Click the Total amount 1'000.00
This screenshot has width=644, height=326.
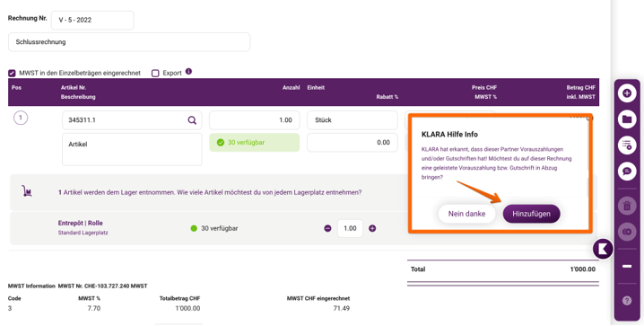[582, 269]
